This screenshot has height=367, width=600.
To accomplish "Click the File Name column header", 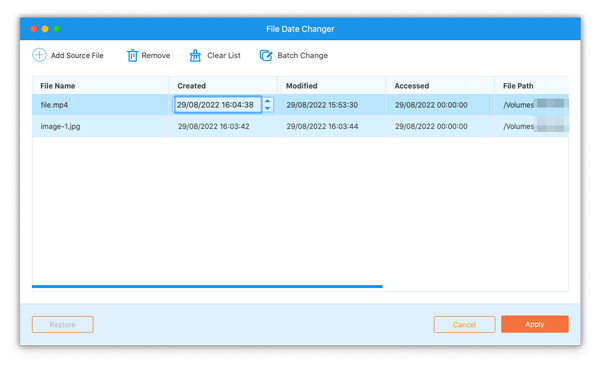I will point(100,86).
